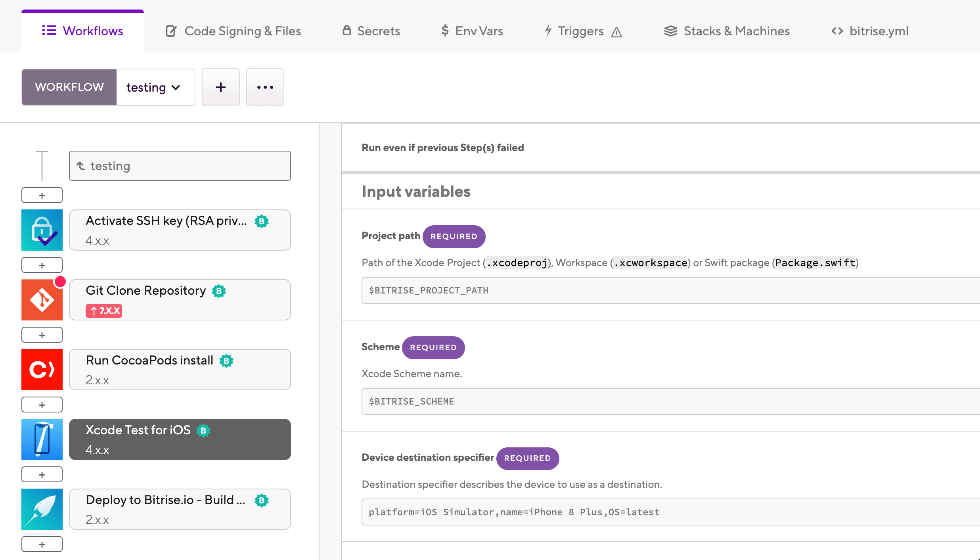This screenshot has height=560, width=980.
Task: Click the Stacks & Machines layers icon
Action: (670, 31)
